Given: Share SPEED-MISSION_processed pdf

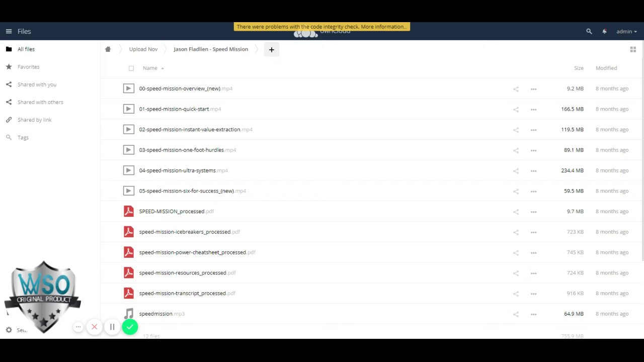Looking at the screenshot, I should tap(516, 212).
